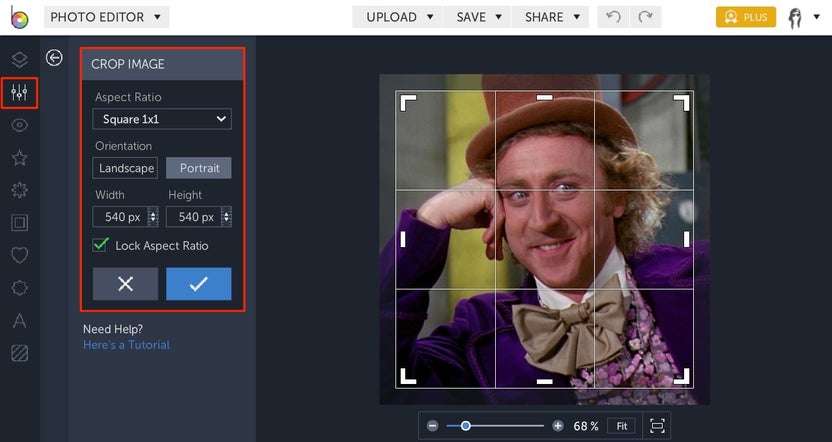Zoom in with the plus icon
Viewport: 832px width, 442px height.
tap(558, 426)
